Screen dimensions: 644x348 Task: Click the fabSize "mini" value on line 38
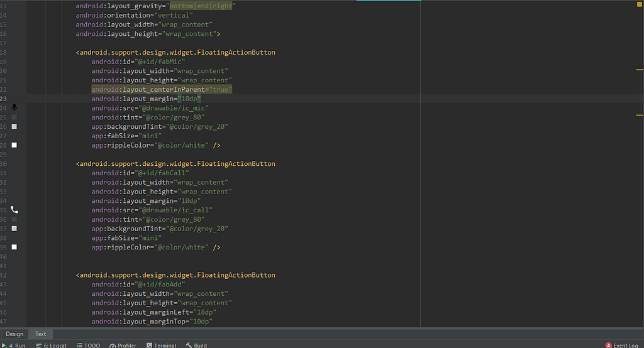(150, 237)
